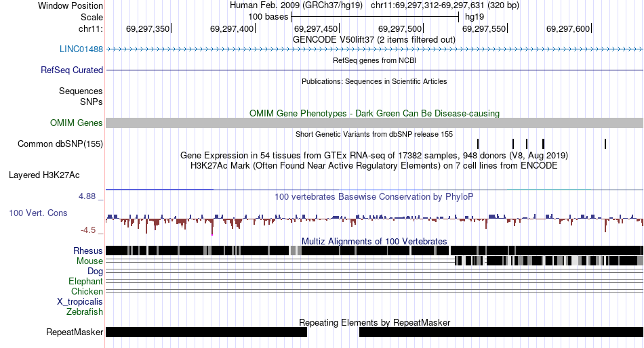Click the last dbSNP variant tick mark
The width and height of the screenshot is (644, 348).
(605, 144)
